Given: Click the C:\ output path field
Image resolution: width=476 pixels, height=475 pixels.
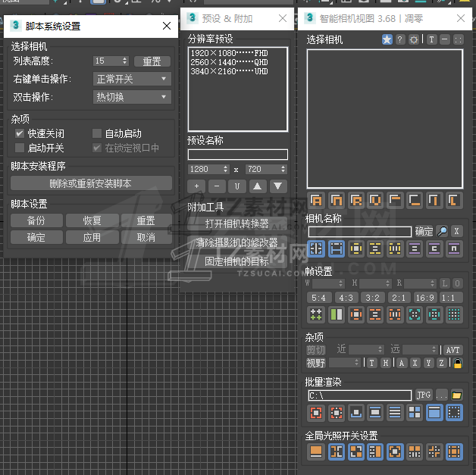Looking at the screenshot, I should pos(360,395).
